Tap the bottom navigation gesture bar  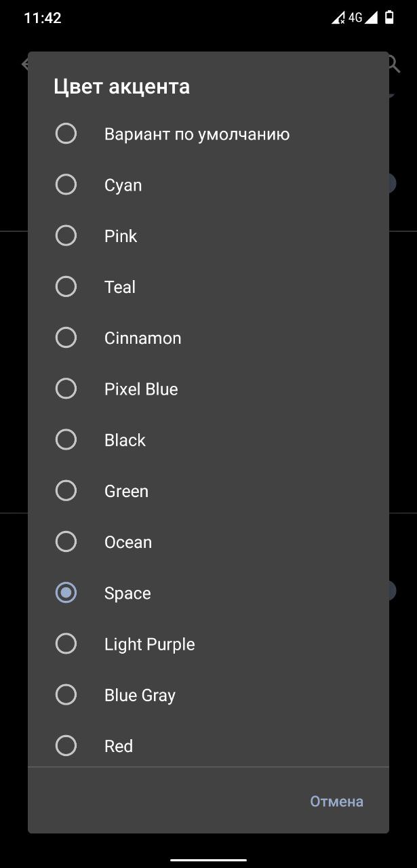coord(208,859)
